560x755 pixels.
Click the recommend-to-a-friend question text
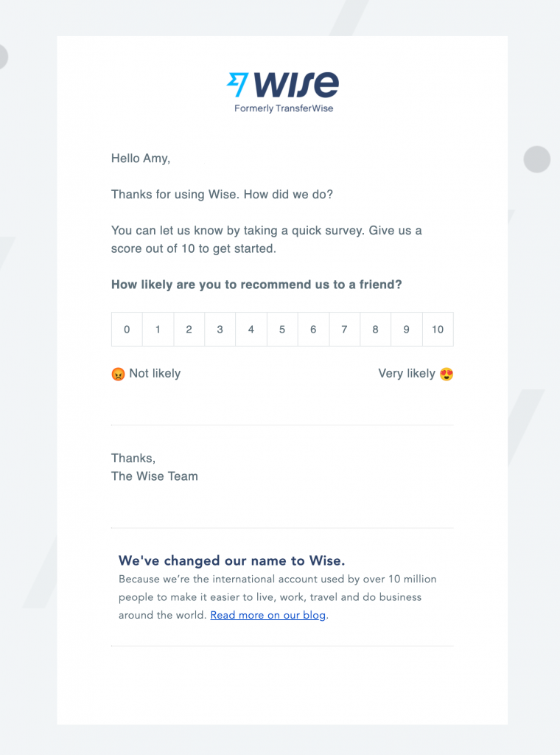click(256, 285)
